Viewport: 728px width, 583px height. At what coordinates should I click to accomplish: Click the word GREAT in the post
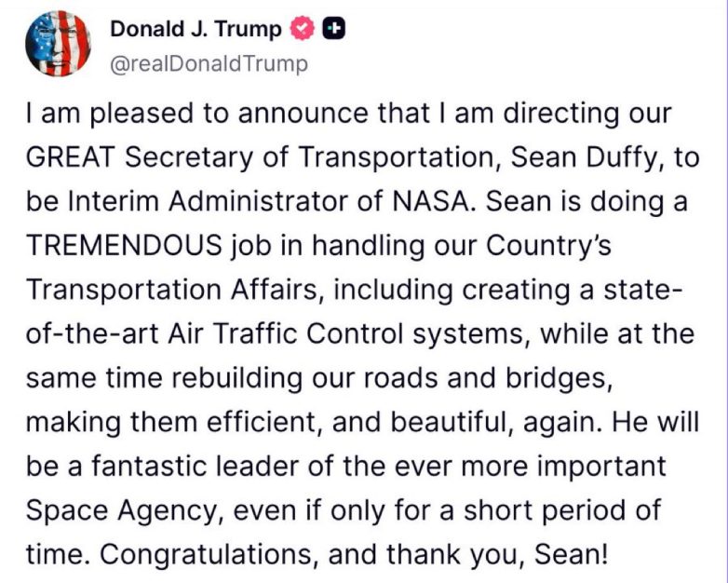(x=70, y=156)
